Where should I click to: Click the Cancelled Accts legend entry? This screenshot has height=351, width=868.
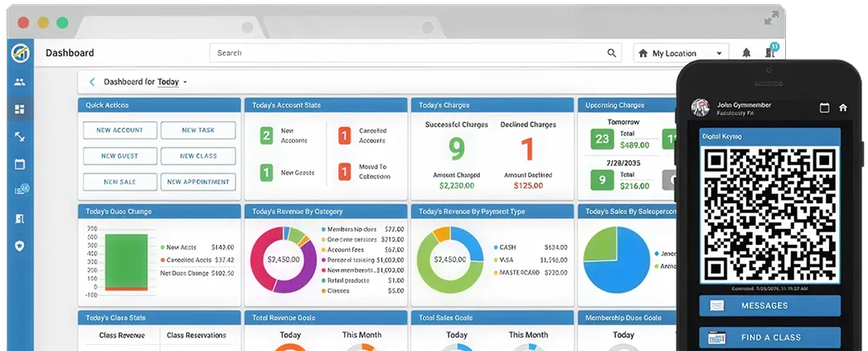[x=197, y=260]
